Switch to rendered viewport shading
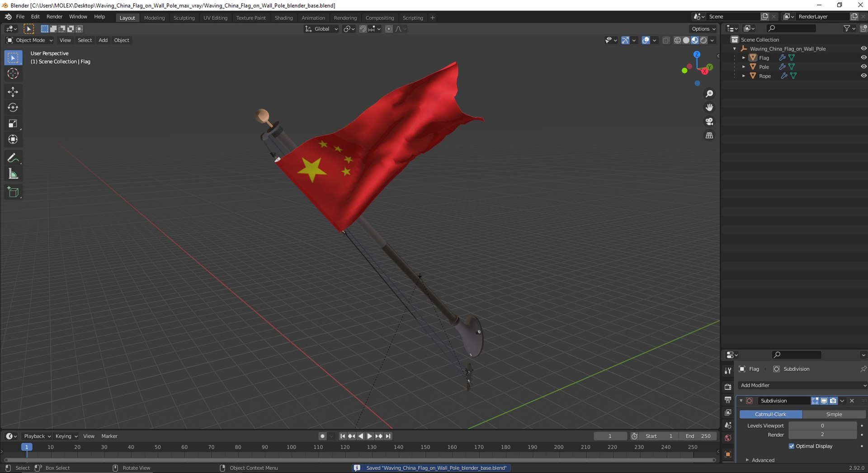The image size is (868, 473). (x=703, y=40)
